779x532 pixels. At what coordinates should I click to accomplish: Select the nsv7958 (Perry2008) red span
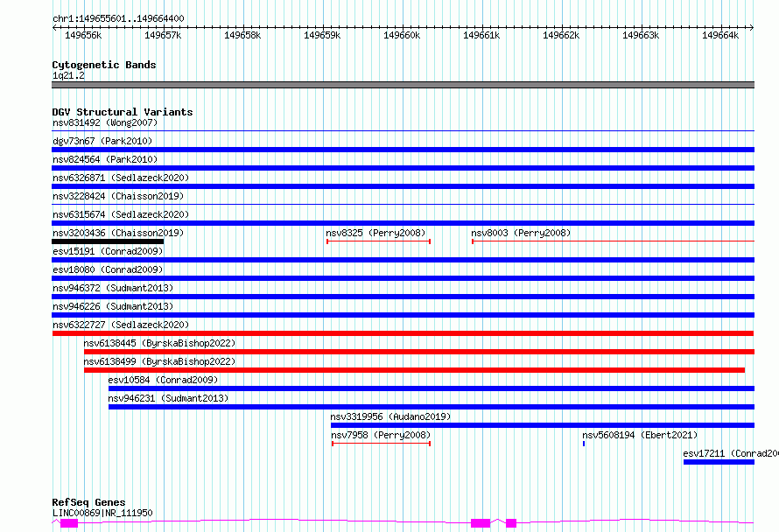[x=381, y=444]
